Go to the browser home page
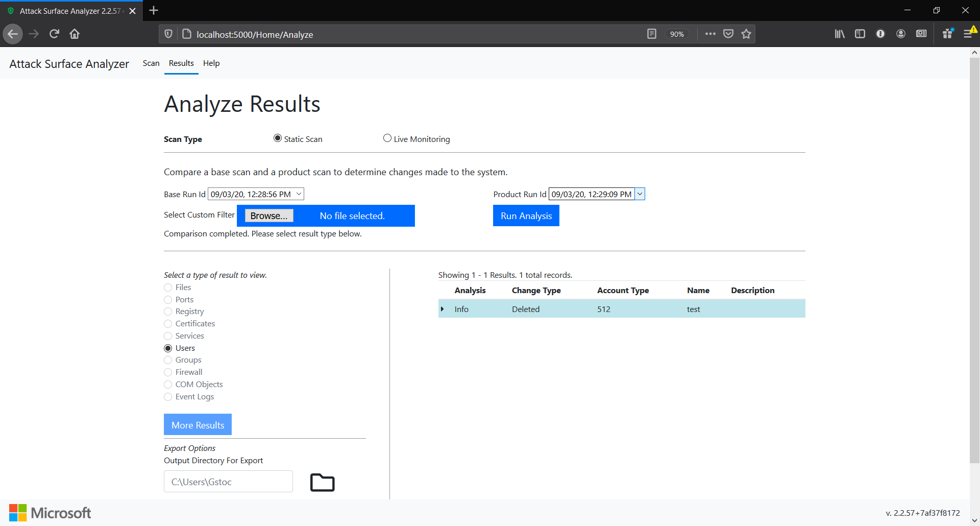The height and width of the screenshot is (526, 980). 75,34
